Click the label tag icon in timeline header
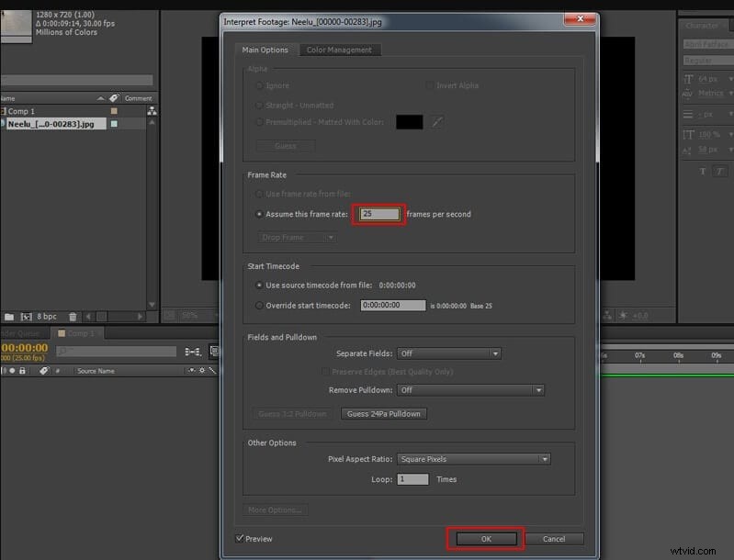Screen dimensions: 734x560 pyautogui.click(x=43, y=371)
